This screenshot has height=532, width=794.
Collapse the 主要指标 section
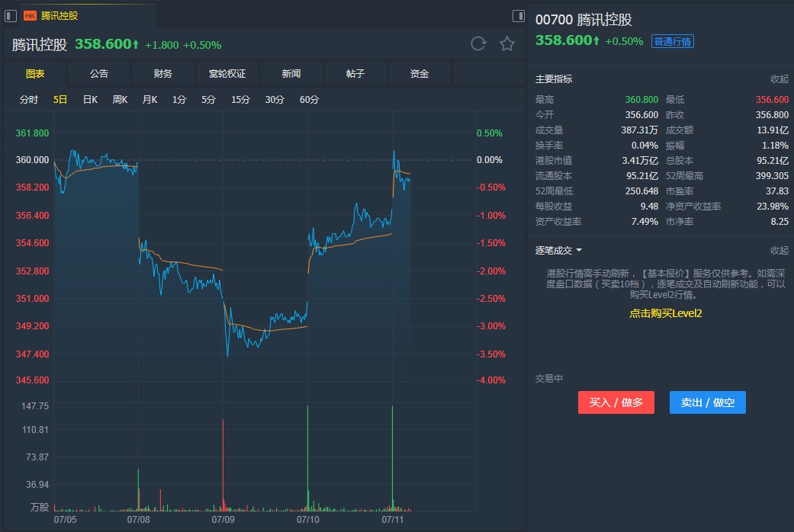[x=780, y=79]
